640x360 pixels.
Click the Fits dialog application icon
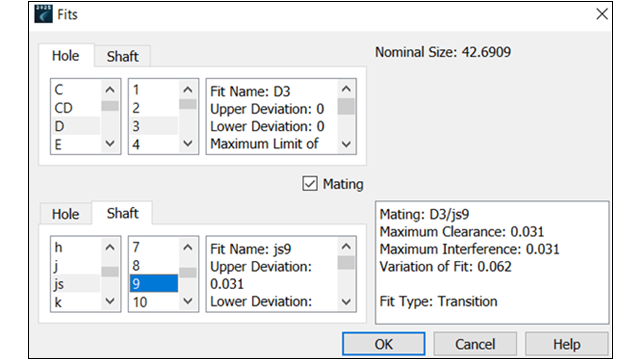pos(43,14)
